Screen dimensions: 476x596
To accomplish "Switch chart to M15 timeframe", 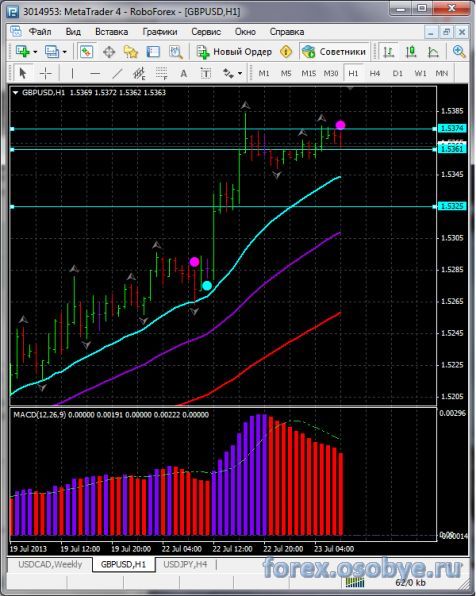I will pos(308,73).
